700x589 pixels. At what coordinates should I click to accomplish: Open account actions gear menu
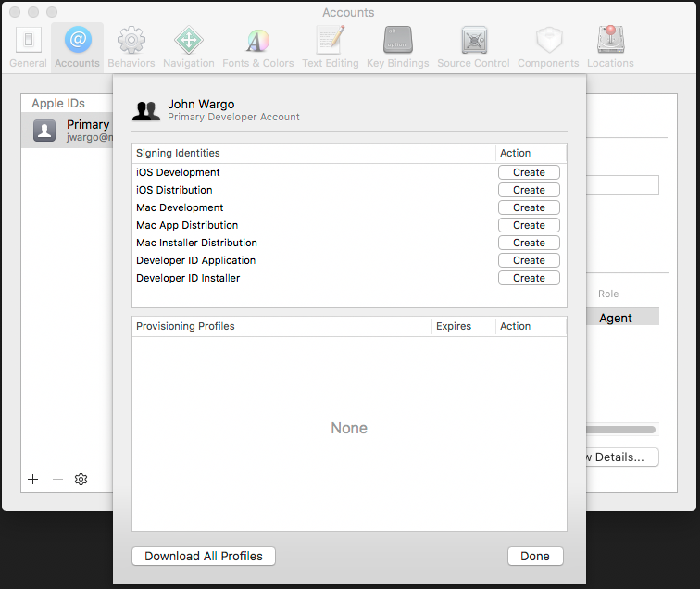click(x=81, y=479)
